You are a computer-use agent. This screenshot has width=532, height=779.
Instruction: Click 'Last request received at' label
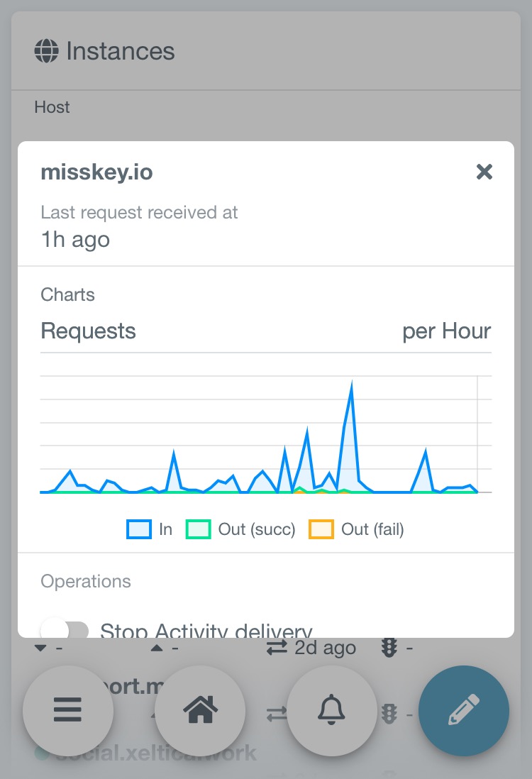point(139,213)
